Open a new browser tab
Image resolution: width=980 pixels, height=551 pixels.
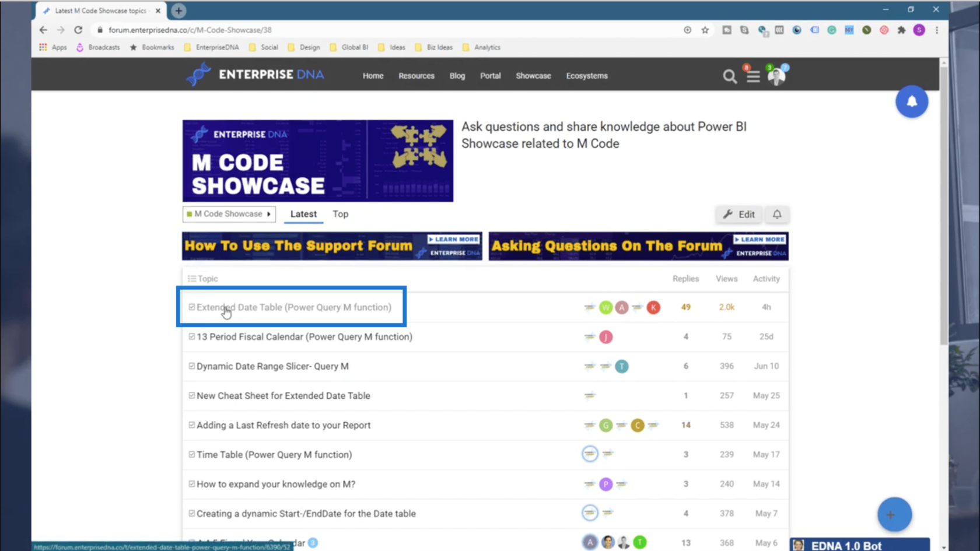[x=178, y=10]
